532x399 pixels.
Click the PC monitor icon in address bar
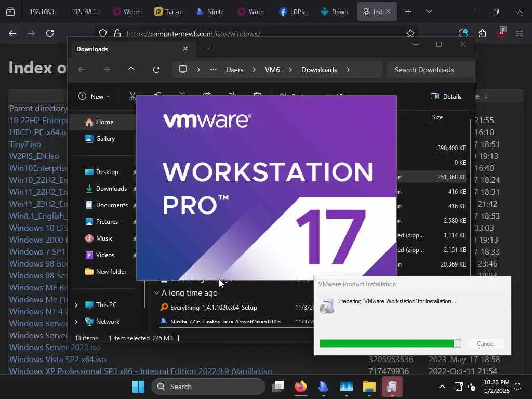(x=183, y=70)
